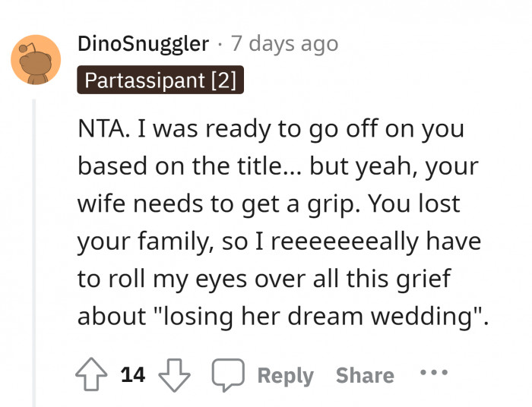Open the DinoSnuggler username profile link

143,44
